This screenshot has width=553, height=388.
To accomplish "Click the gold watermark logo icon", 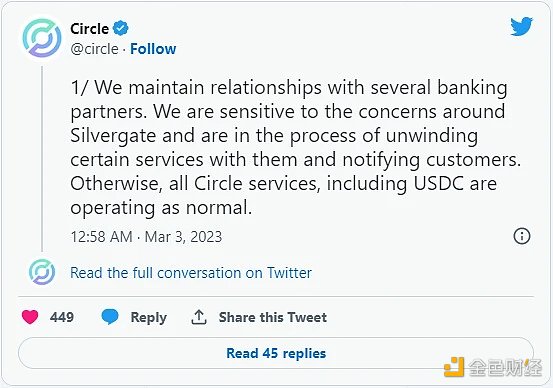I will point(454,367).
